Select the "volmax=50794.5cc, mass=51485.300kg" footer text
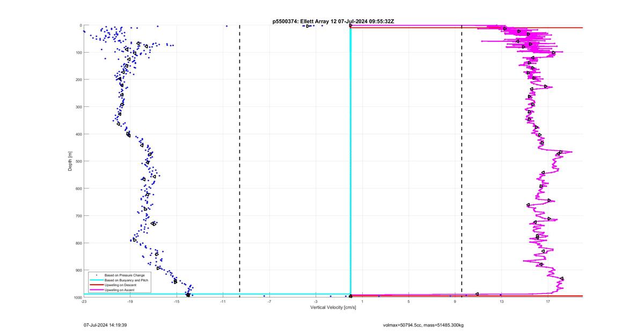 click(423, 325)
